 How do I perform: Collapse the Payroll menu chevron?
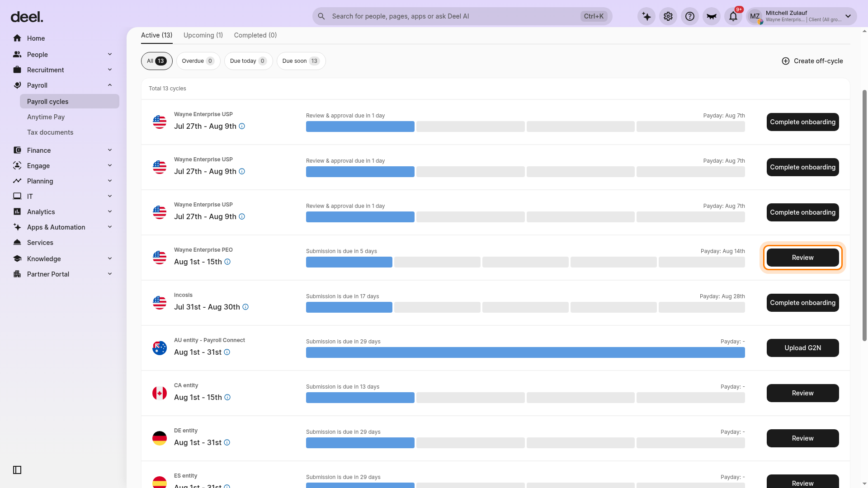click(x=110, y=85)
